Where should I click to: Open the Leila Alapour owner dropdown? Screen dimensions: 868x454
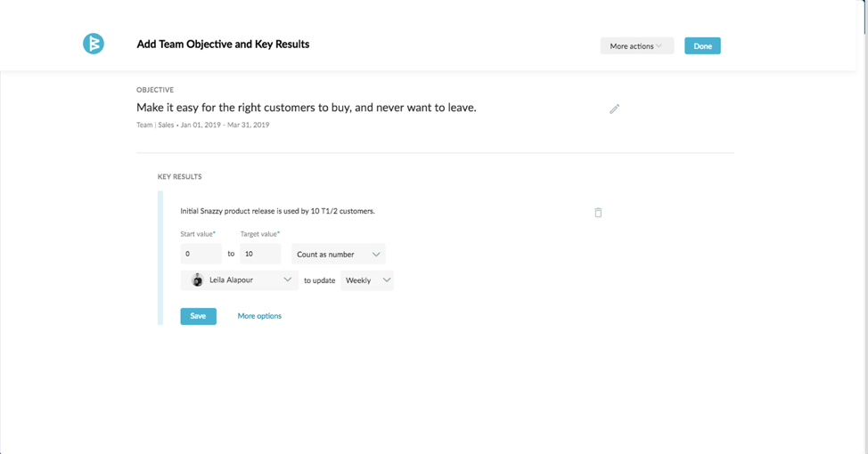tap(240, 280)
